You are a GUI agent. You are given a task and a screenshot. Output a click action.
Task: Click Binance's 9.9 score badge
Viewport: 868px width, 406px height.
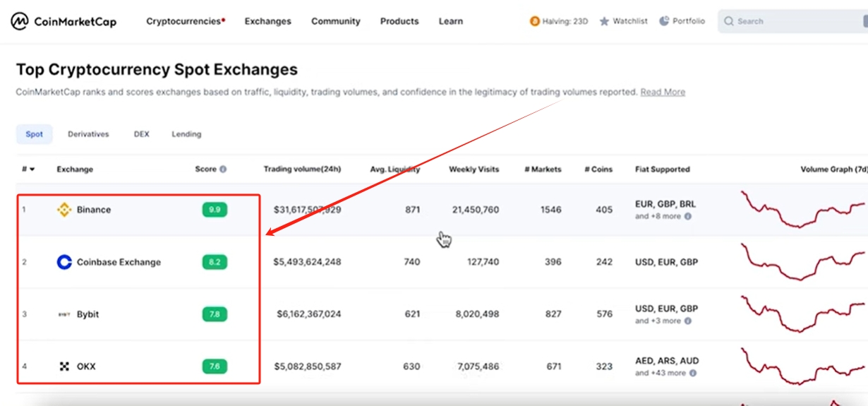pyautogui.click(x=215, y=210)
